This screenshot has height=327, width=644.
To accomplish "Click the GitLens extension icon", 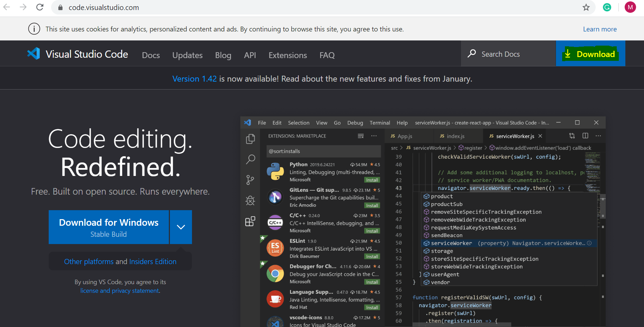I will click(x=275, y=197).
